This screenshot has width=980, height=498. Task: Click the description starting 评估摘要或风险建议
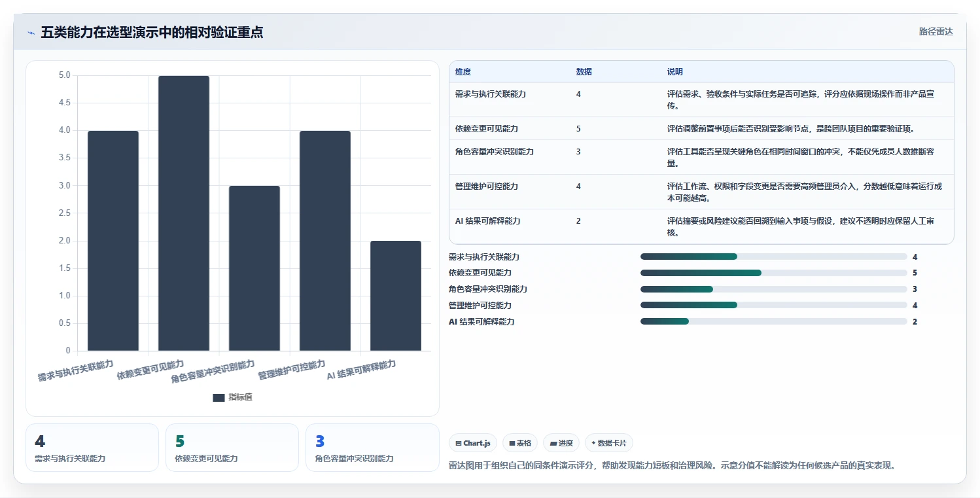click(801, 226)
